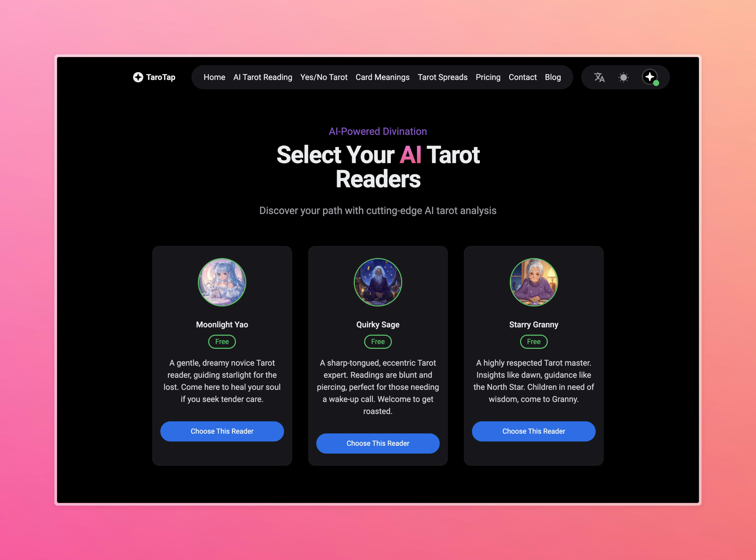
Task: Toggle the light/dark theme sun icon
Action: pyautogui.click(x=623, y=77)
